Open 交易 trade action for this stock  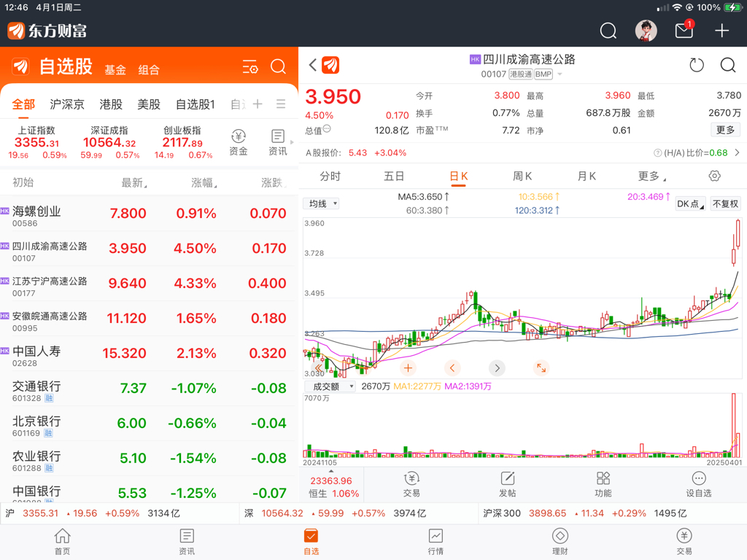[x=411, y=484]
